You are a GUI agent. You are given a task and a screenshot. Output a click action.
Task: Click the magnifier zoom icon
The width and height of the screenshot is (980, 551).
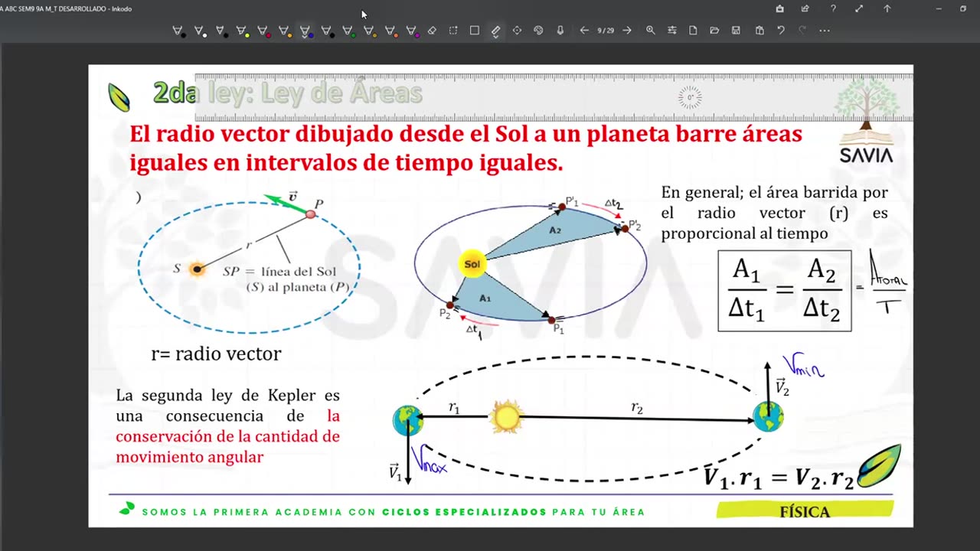coord(650,31)
